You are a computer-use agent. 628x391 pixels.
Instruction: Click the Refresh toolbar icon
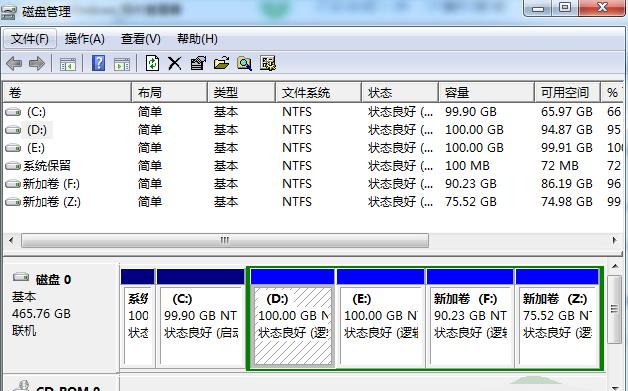pos(152,63)
